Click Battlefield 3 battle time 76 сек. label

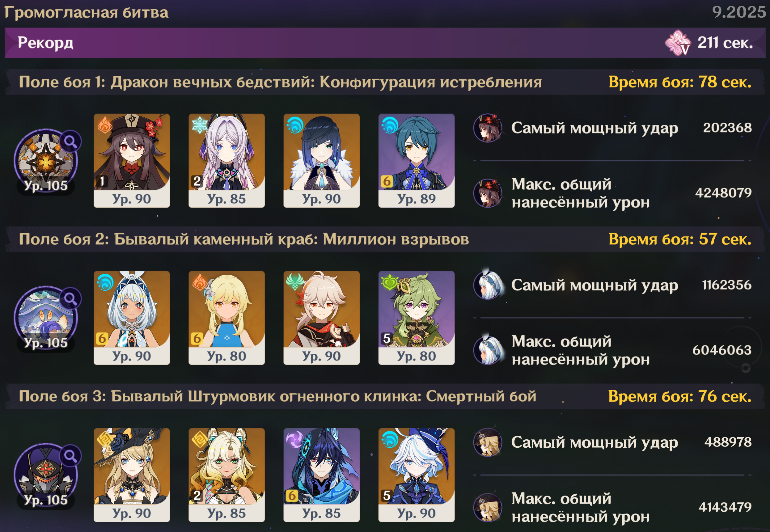tap(680, 396)
